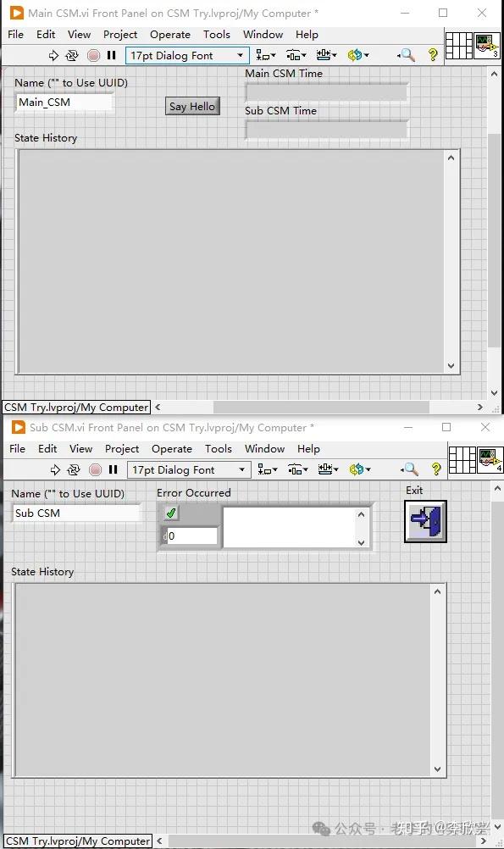Image resolution: width=504 pixels, height=849 pixels.
Task: Abort execution in Sub CSM window
Action: pos(95,469)
